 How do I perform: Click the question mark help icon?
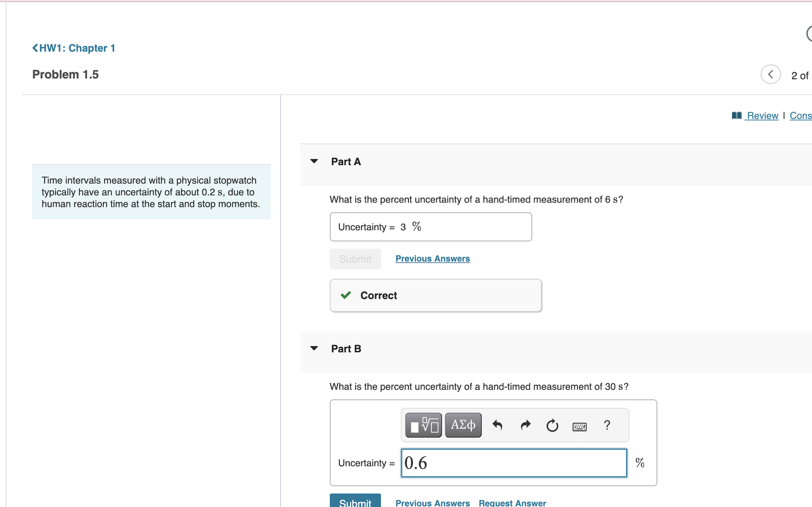pos(607,425)
